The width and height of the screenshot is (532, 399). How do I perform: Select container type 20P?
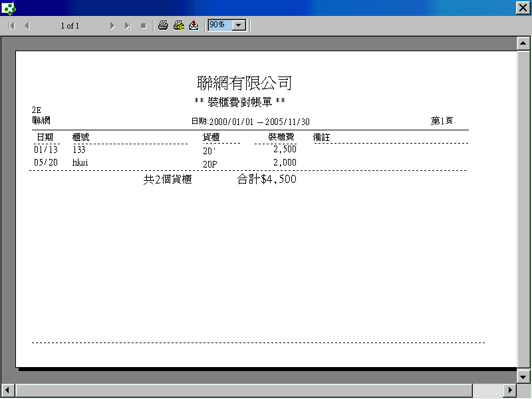[x=210, y=164]
